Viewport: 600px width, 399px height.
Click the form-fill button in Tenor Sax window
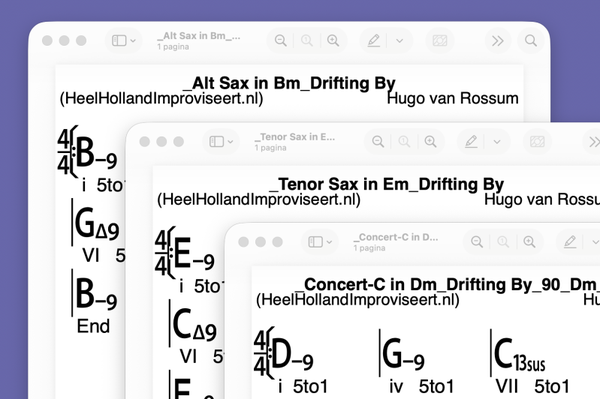[537, 142]
